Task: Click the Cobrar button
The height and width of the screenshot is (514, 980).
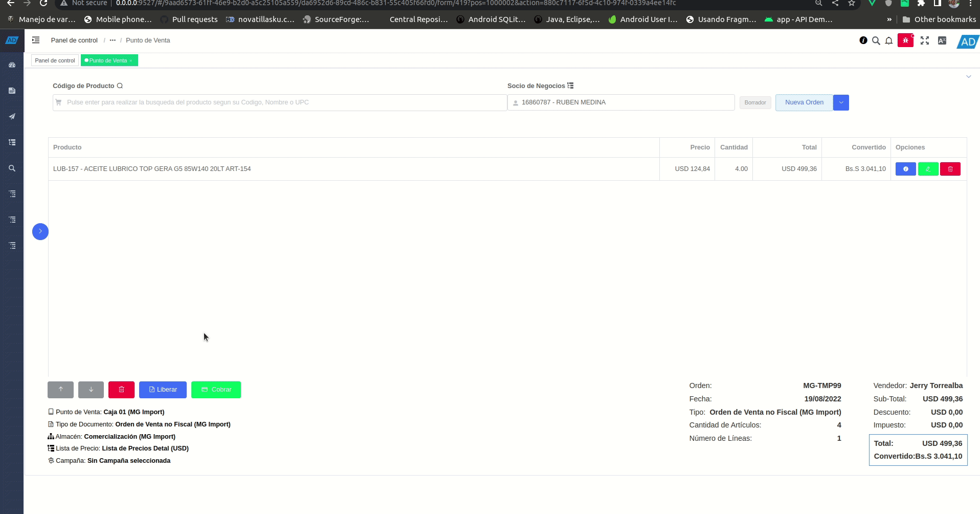Action: [216, 390]
